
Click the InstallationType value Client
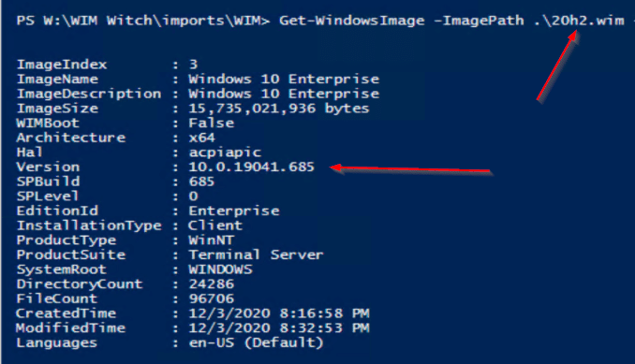[215, 226]
